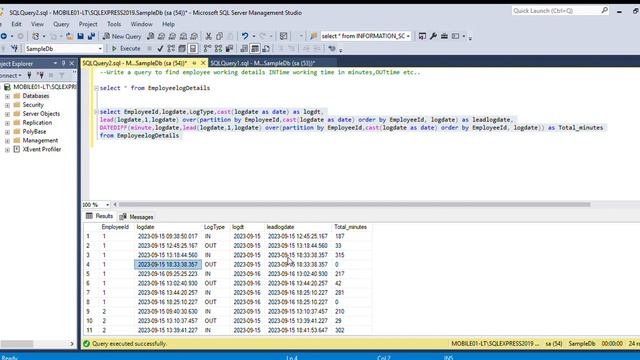Image resolution: width=640 pixels, height=360 pixels.
Task: Click the Object Explorer horizontal scrollbar
Action: [16, 344]
